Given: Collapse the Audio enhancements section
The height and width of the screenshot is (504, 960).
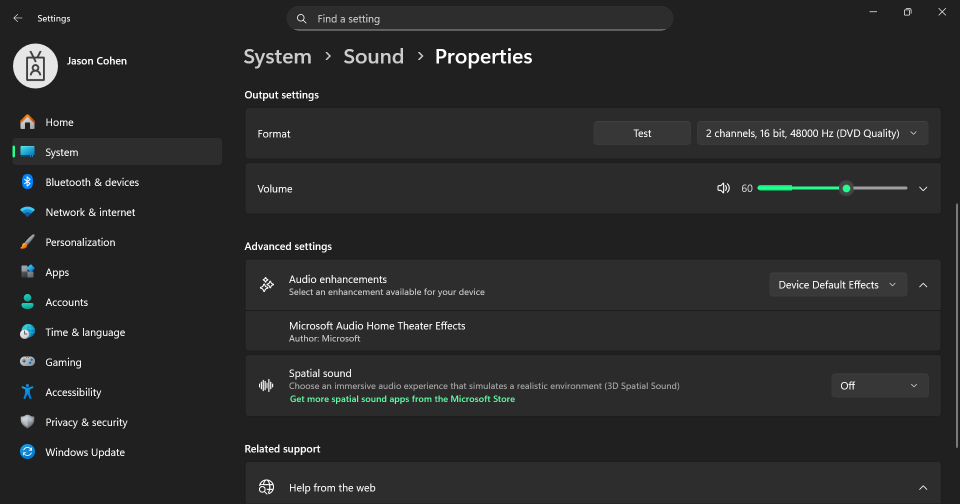Looking at the screenshot, I should (x=923, y=285).
